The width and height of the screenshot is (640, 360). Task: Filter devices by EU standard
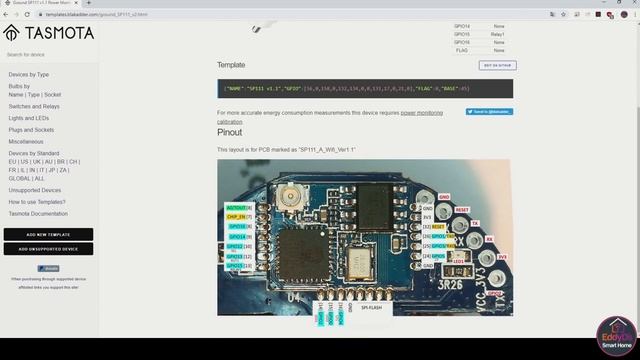pyautogui.click(x=12, y=162)
